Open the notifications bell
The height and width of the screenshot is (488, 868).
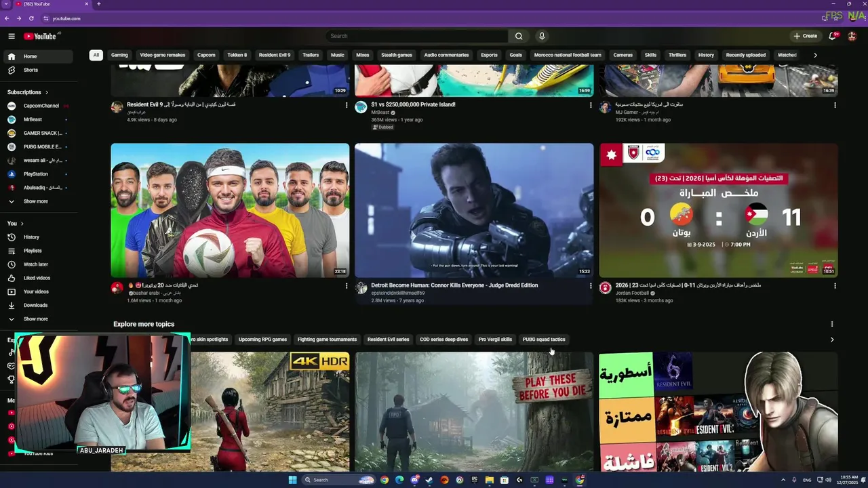click(833, 36)
